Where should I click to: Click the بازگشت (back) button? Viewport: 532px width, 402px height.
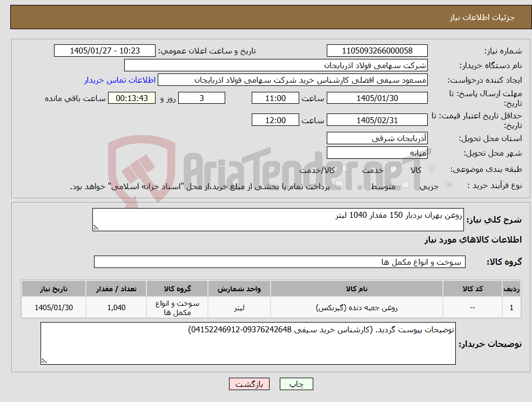[249, 384]
